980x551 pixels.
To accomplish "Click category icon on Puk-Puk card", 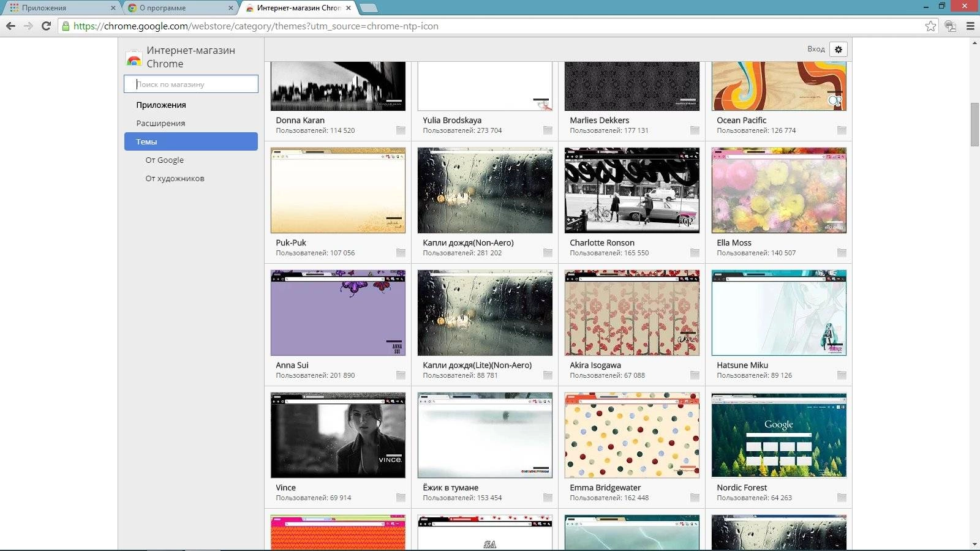I will pyautogui.click(x=401, y=253).
